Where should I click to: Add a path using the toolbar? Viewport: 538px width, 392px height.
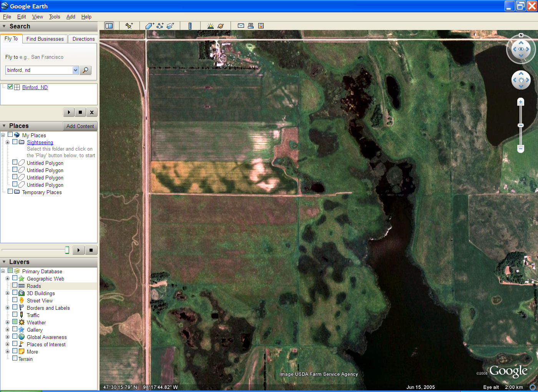pos(160,26)
